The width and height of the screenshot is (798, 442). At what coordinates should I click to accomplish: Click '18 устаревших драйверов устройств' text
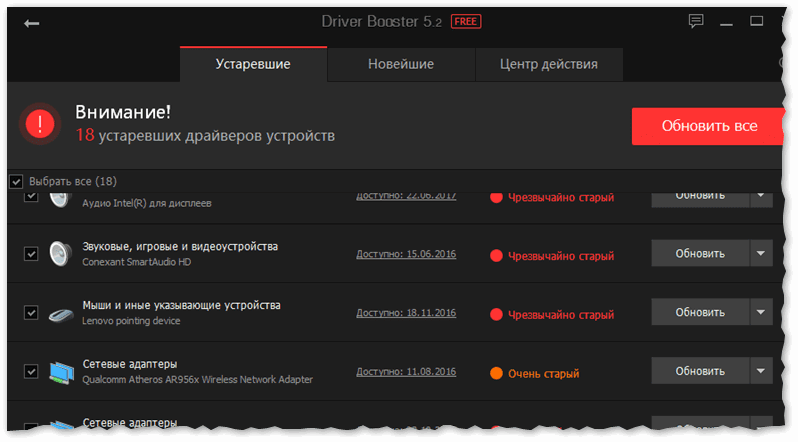tap(205, 135)
